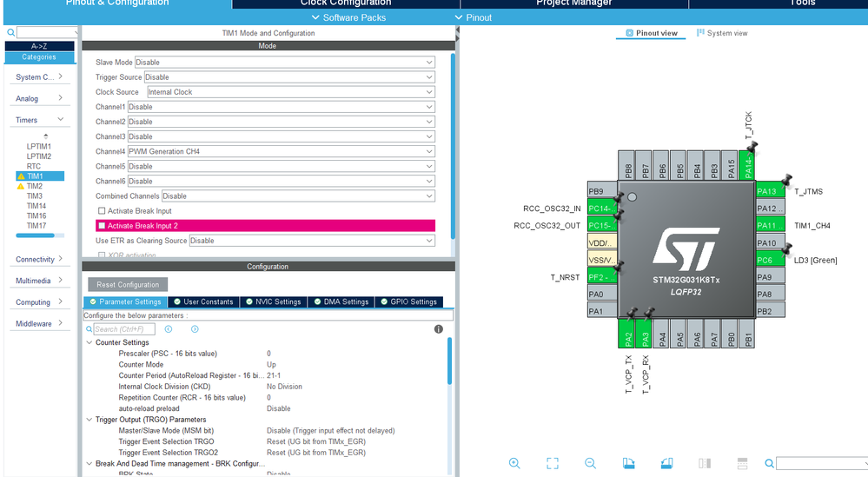The height and width of the screenshot is (477, 868).
Task: Zoom in on the pinout view
Action: [514, 463]
